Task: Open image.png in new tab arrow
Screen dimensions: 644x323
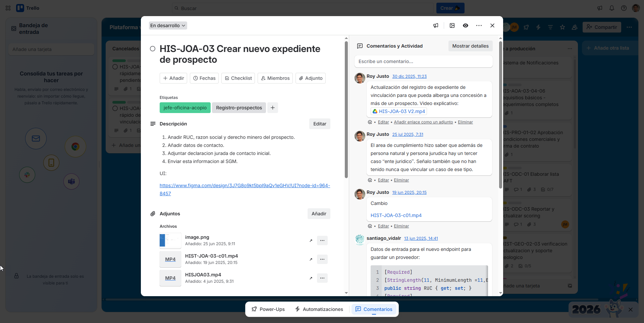Action: 311,240
